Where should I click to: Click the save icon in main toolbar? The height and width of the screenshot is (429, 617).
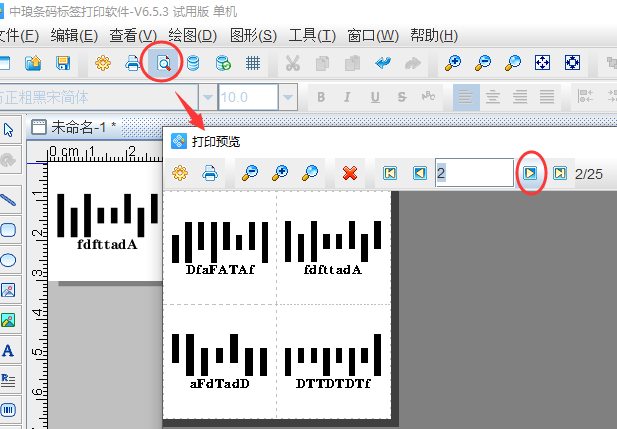(62, 63)
